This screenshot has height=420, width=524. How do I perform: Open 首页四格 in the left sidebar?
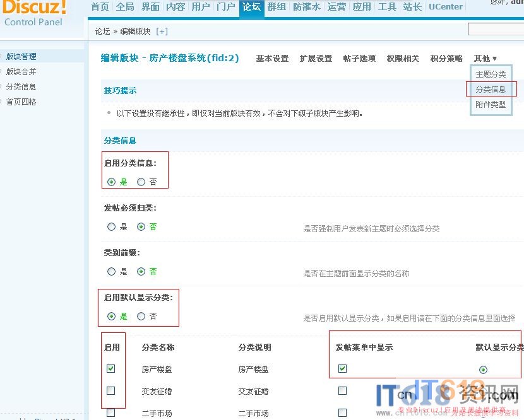click(21, 102)
